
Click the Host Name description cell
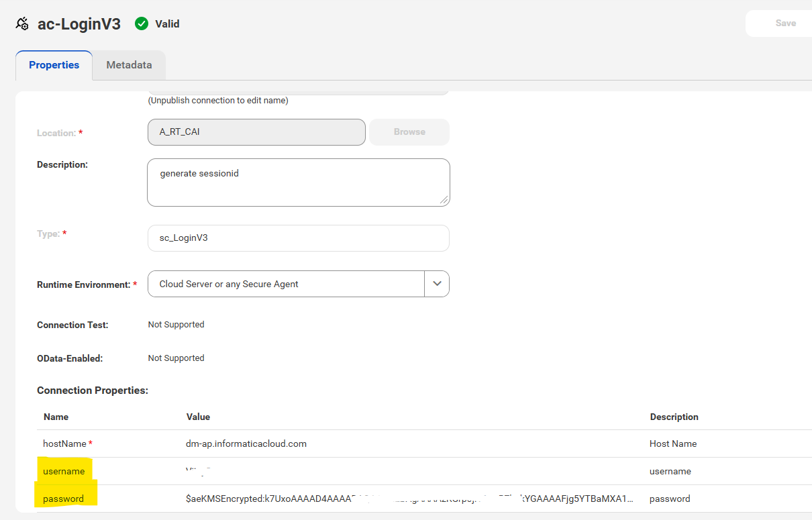pyautogui.click(x=673, y=444)
